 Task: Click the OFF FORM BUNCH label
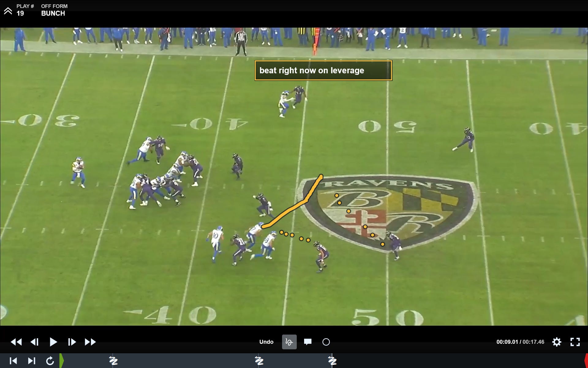point(54,10)
